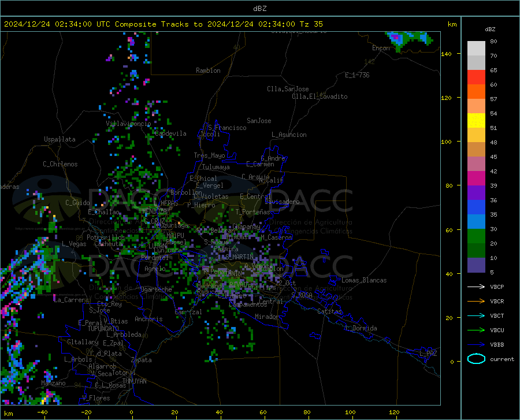Click the S_Francisco place label
520x420 pixels.
tap(227, 128)
